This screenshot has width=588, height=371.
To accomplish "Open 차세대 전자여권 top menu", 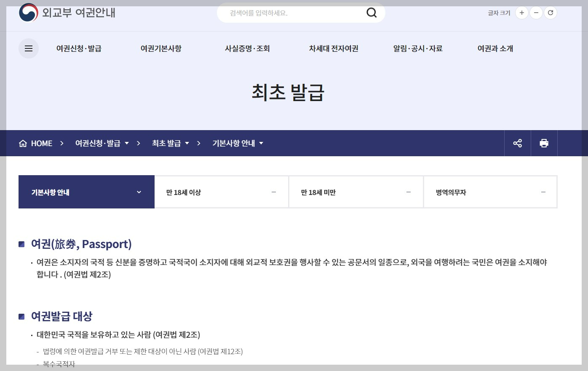I will [x=334, y=48].
